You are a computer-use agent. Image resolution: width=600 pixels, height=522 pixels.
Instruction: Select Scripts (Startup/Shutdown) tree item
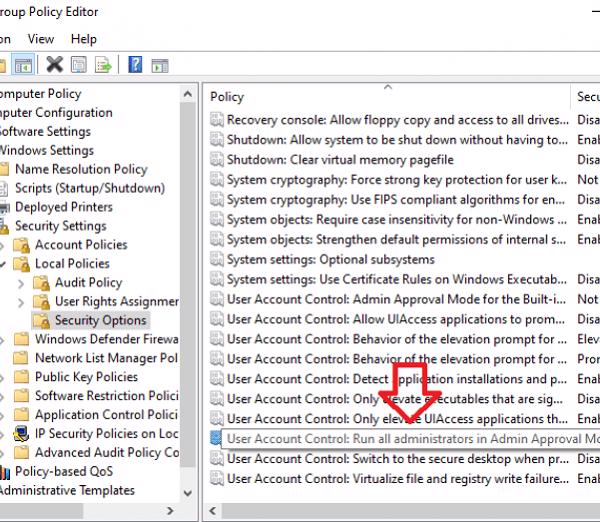[x=90, y=188]
